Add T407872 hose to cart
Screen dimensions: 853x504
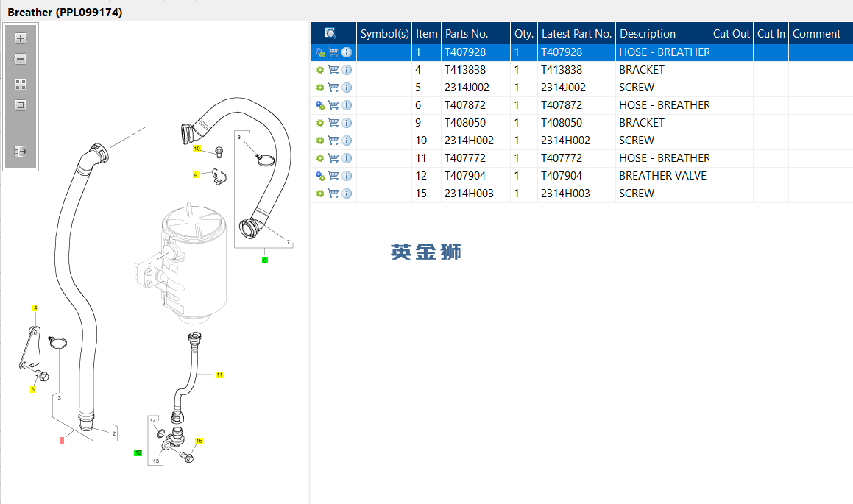pyautogui.click(x=333, y=105)
